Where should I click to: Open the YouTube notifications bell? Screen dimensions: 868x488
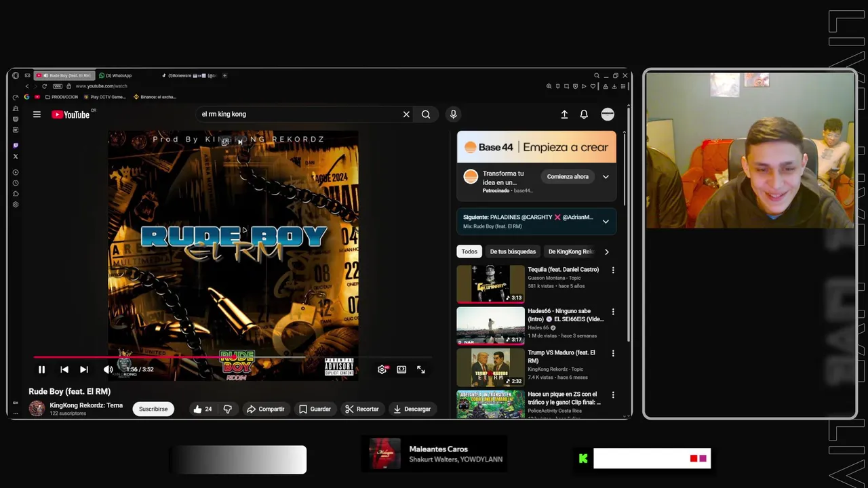click(584, 115)
